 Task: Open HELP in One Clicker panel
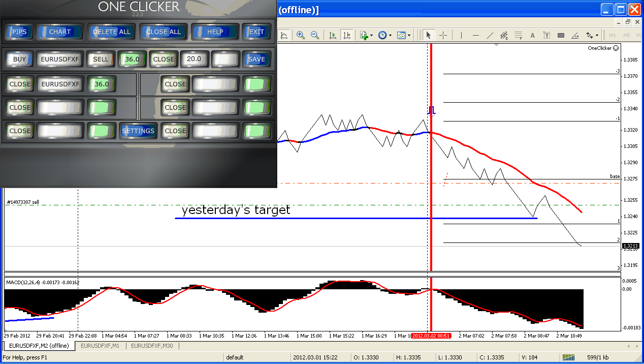[215, 32]
